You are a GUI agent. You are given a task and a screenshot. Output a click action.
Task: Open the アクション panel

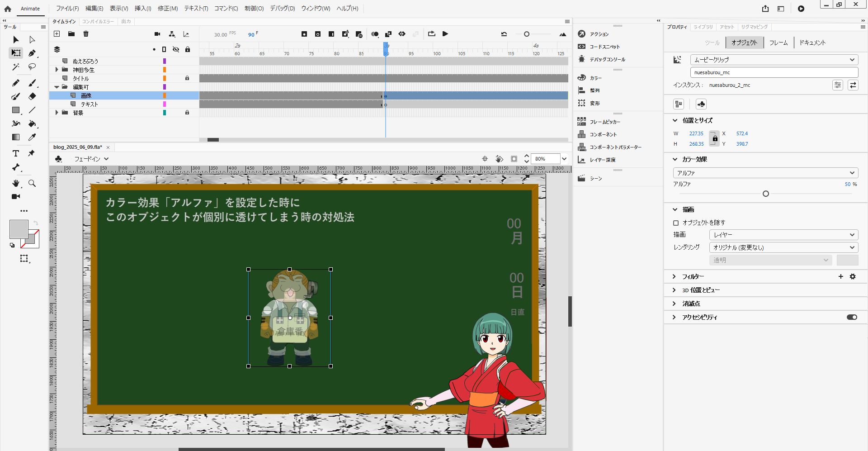click(597, 34)
